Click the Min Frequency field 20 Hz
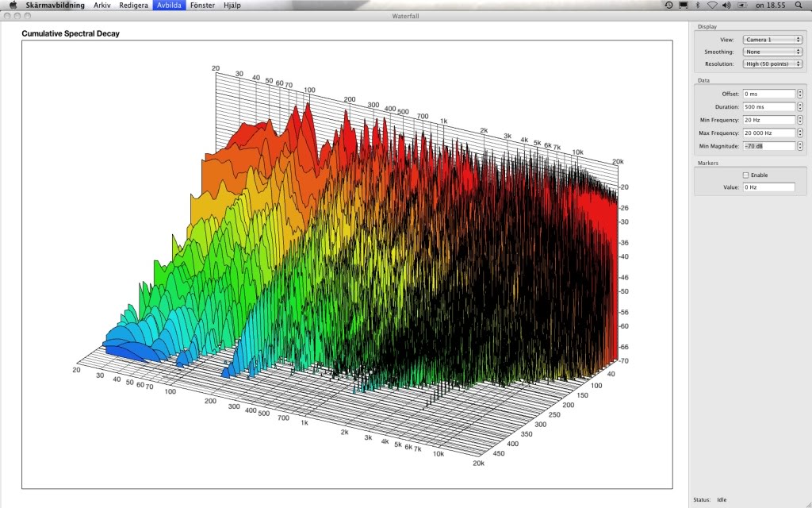The height and width of the screenshot is (508, 812). pyautogui.click(x=769, y=120)
